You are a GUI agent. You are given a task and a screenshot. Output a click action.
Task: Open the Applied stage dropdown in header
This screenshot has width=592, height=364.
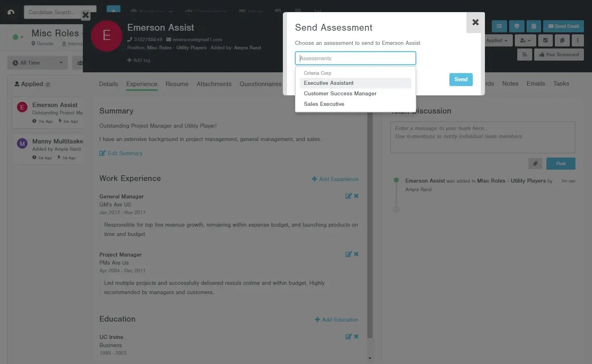pos(498,40)
